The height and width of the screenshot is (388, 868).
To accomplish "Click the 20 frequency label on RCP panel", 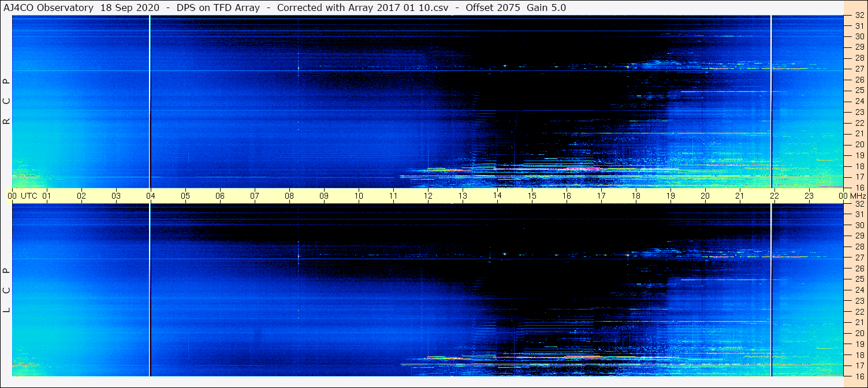I will click(859, 144).
